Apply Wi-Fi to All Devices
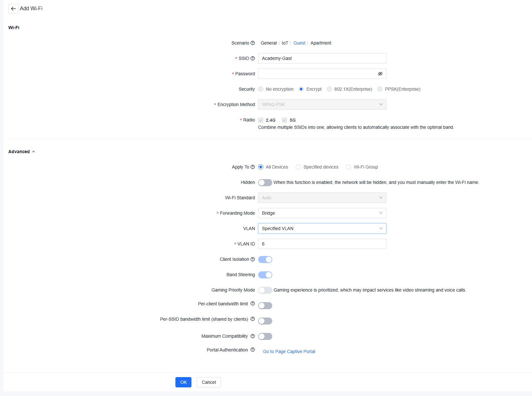Image resolution: width=532 pixels, height=396 pixels. (261, 167)
